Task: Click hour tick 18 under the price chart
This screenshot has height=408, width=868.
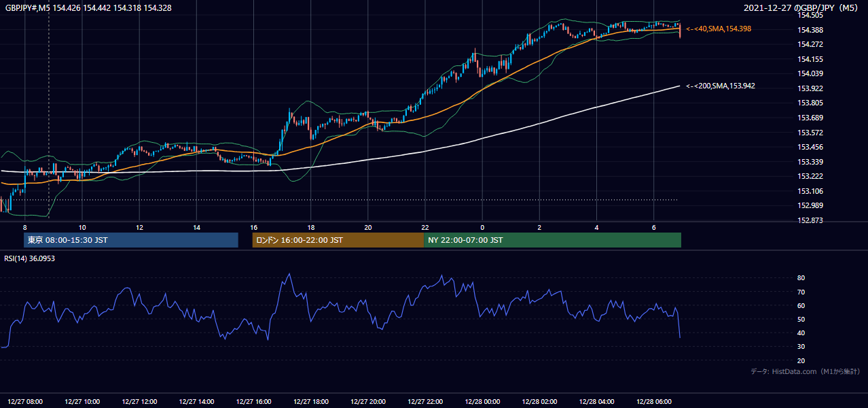Action: pyautogui.click(x=310, y=227)
